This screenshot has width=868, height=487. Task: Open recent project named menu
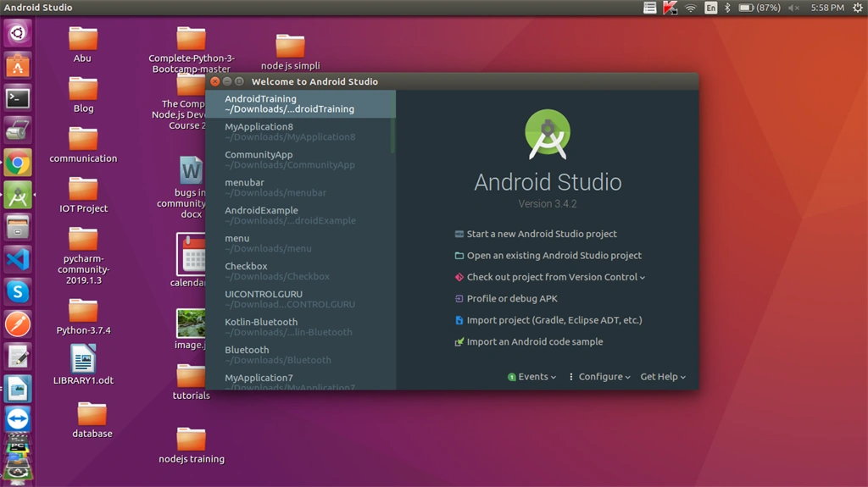300,244
